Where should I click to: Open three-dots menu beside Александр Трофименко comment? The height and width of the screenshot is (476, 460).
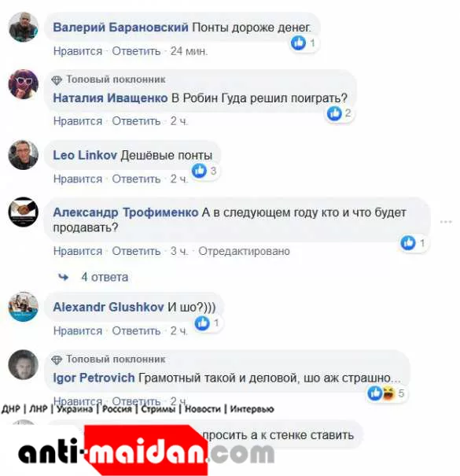coord(446,222)
